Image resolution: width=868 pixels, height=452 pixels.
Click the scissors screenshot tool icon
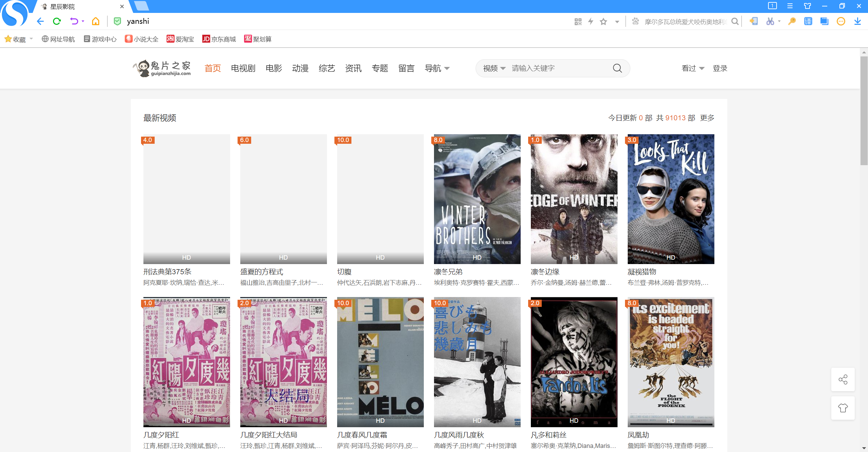[x=770, y=21]
